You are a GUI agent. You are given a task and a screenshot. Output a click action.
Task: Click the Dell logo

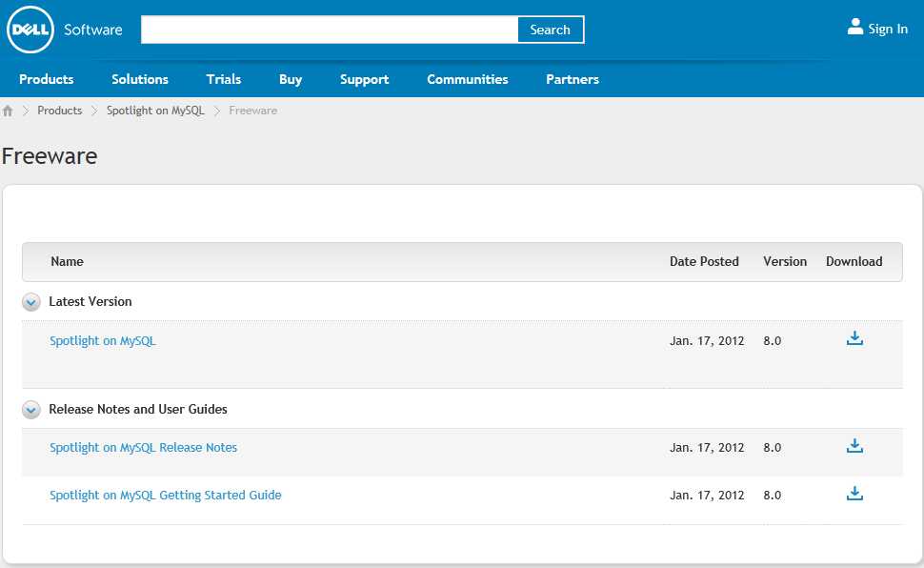pyautogui.click(x=30, y=30)
